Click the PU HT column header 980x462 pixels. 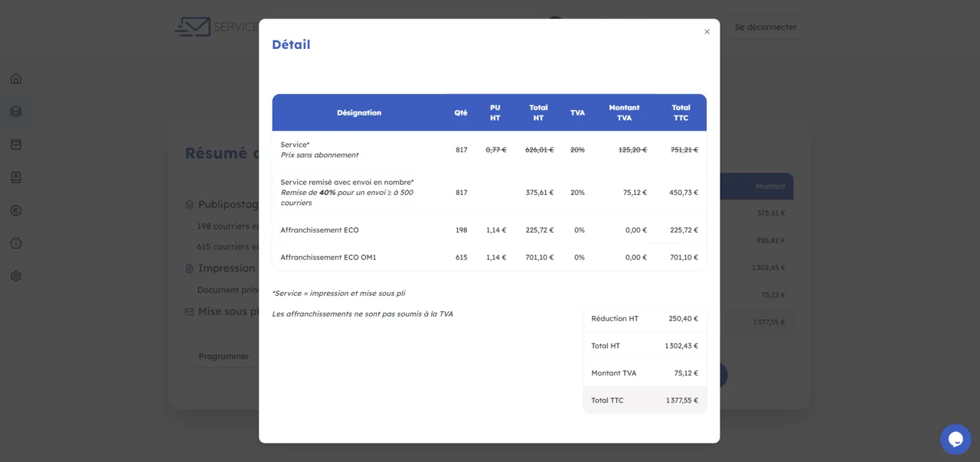495,112
